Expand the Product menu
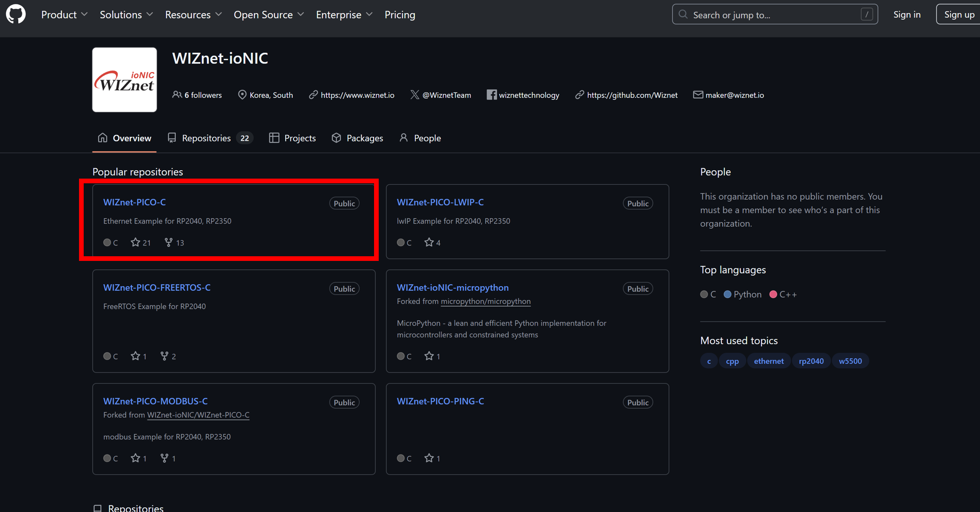This screenshot has width=980, height=512. (x=64, y=14)
